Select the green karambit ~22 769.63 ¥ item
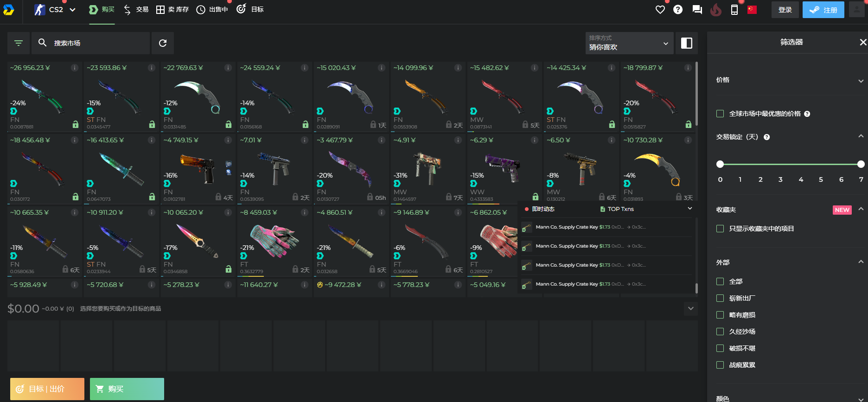The width and height of the screenshot is (868, 402). click(198, 96)
